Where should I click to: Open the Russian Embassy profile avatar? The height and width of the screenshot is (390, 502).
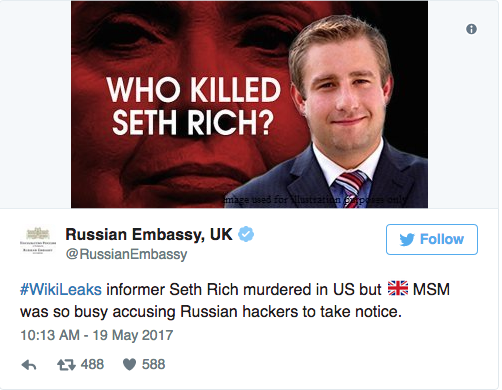coord(38,240)
